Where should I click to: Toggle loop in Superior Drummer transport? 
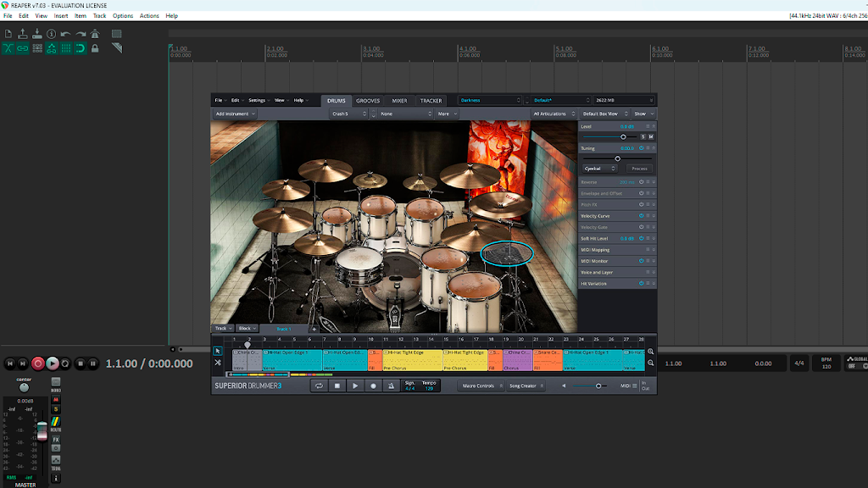319,386
